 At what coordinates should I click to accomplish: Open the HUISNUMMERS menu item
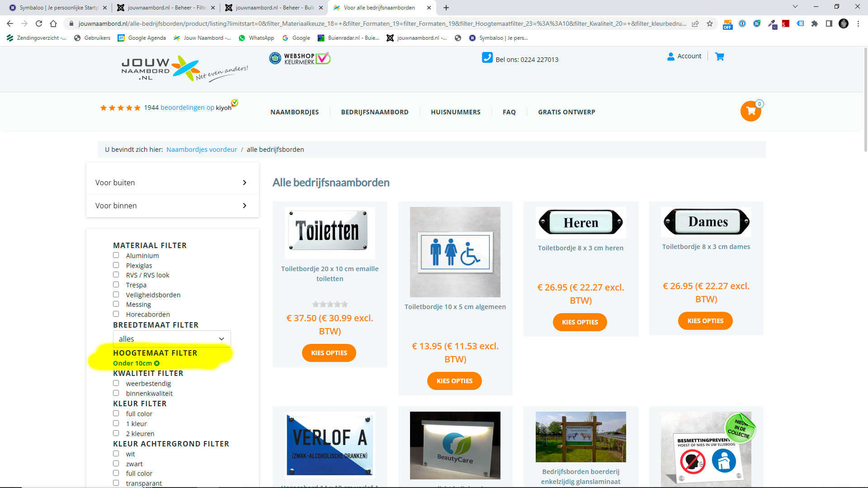point(455,112)
